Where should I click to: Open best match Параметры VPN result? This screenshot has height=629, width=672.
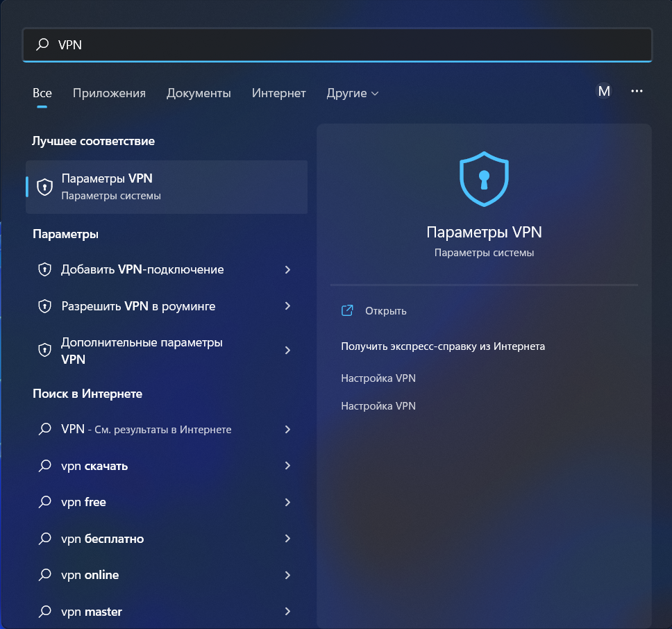167,187
